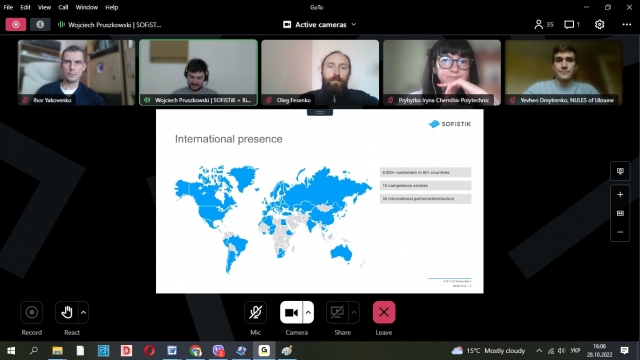Open the chat panel icon
Viewport: 640px width, 360px height.
pyautogui.click(x=572, y=24)
